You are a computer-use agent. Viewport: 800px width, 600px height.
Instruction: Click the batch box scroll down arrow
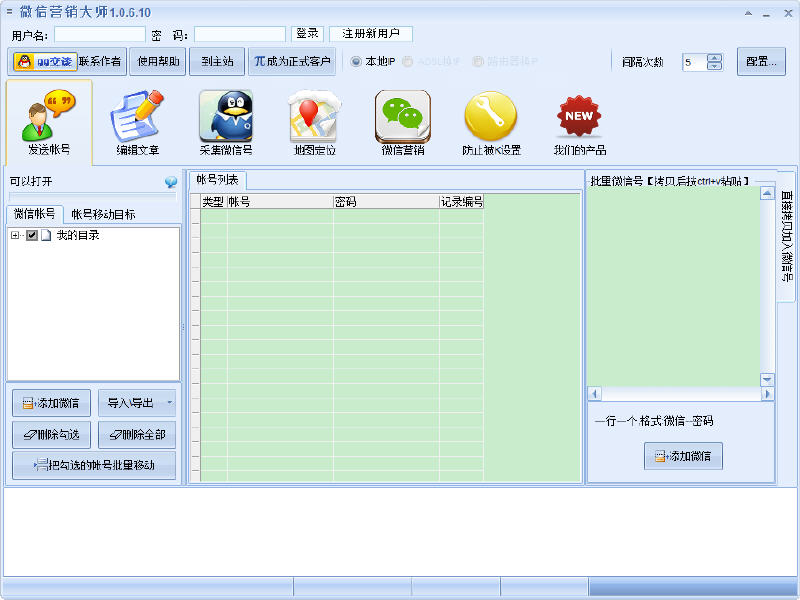click(x=767, y=380)
